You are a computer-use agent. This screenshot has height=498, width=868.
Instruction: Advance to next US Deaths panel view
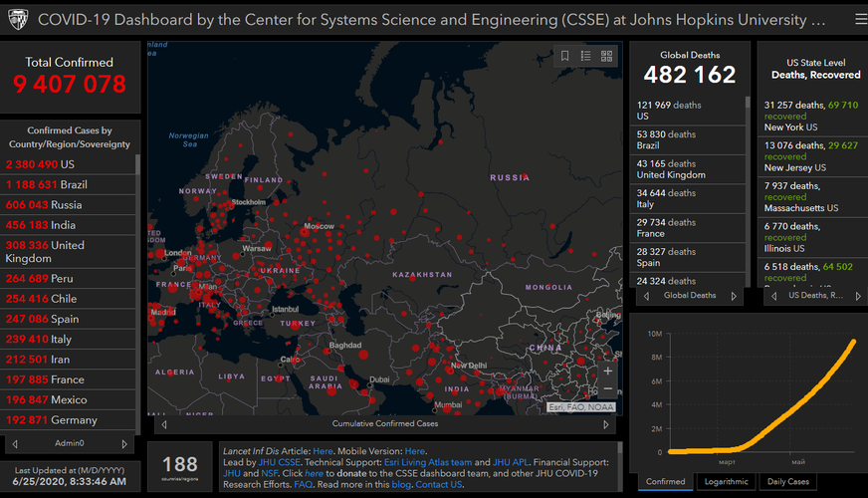(x=856, y=296)
